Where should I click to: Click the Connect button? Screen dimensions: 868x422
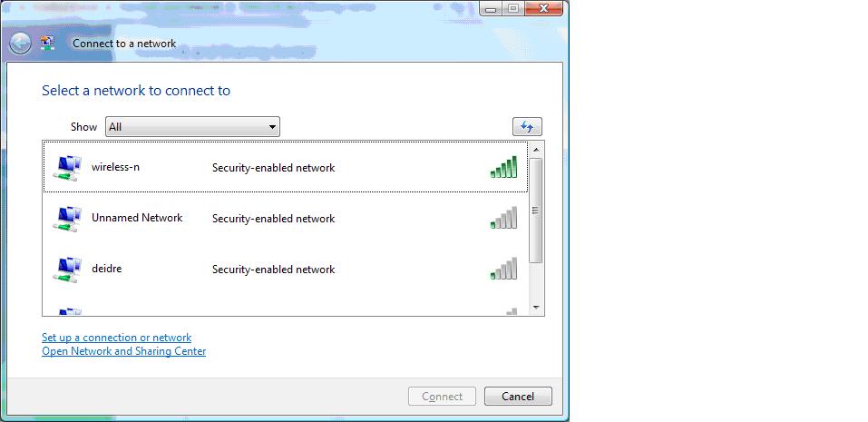click(x=443, y=397)
